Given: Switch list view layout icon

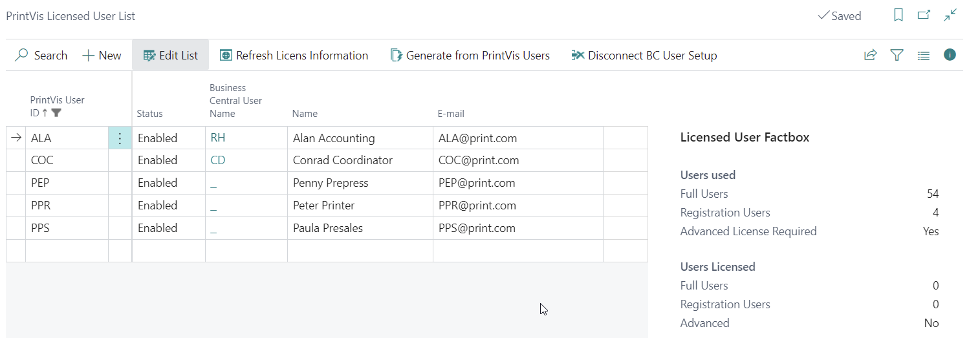Looking at the screenshot, I should tap(924, 56).
